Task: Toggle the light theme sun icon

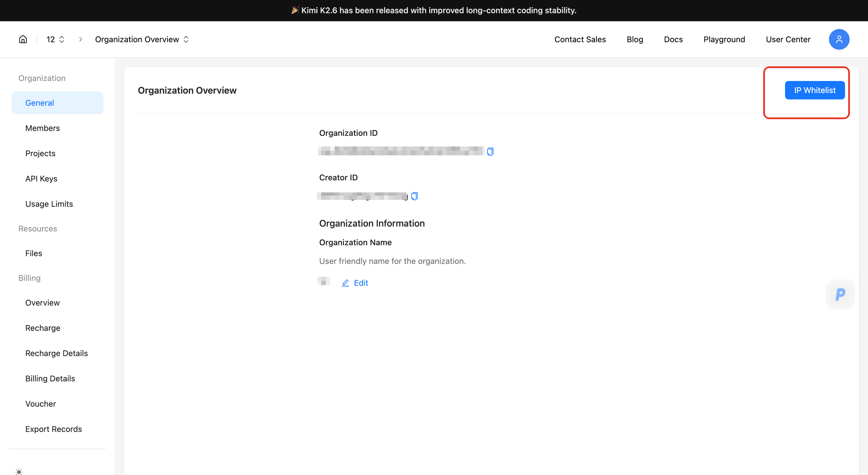Action: [x=19, y=471]
